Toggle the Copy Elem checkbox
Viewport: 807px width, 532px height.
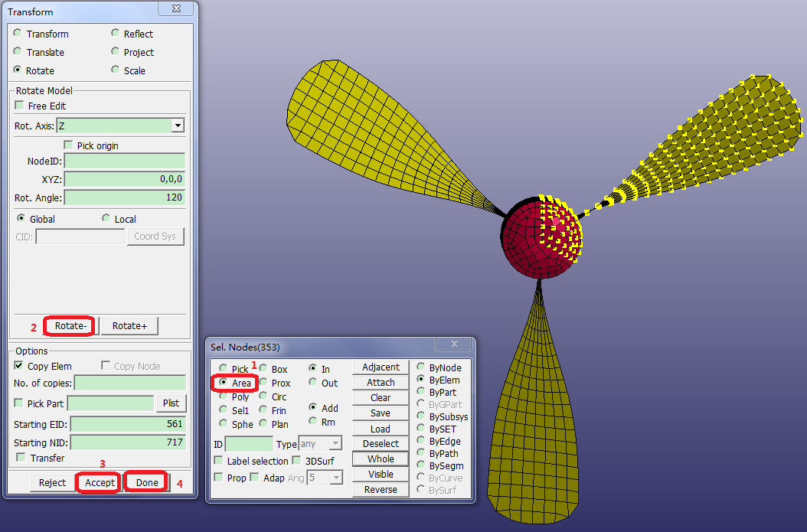[x=19, y=366]
